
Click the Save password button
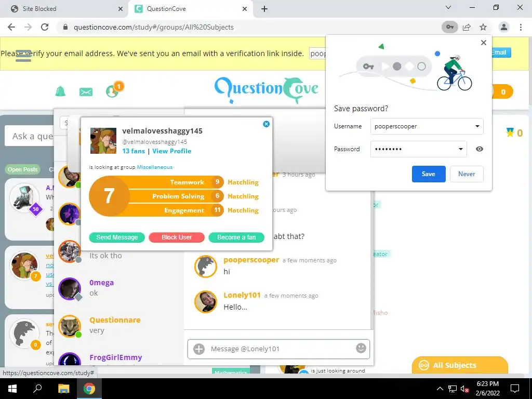click(429, 174)
